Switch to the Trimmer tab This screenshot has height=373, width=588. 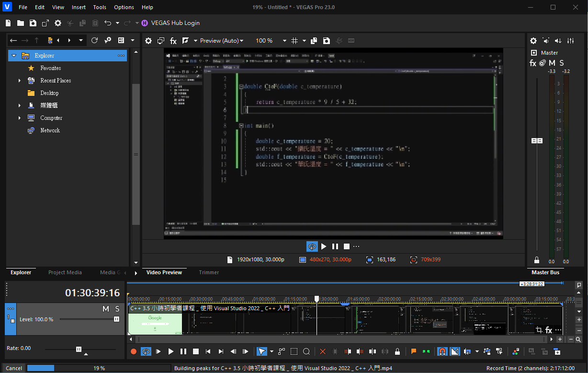(209, 272)
